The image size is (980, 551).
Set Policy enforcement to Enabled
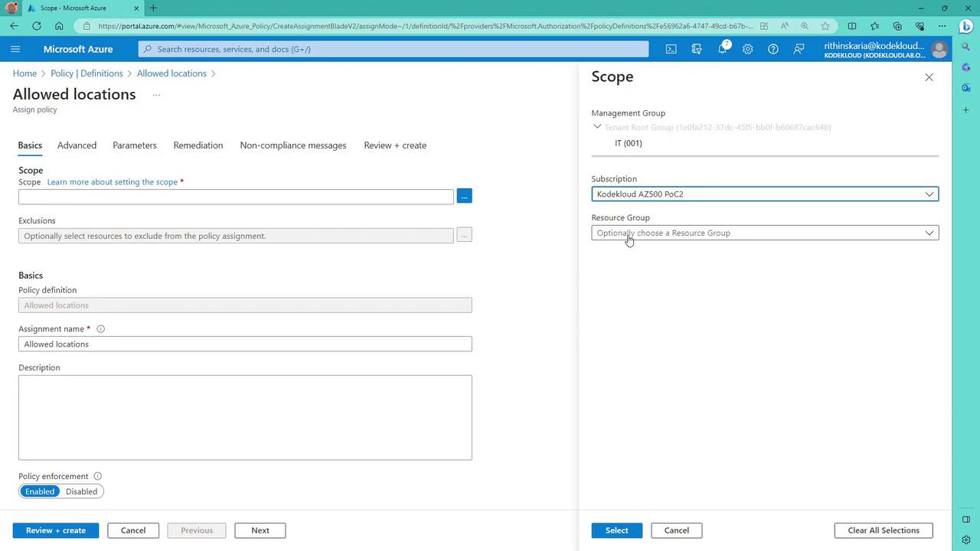click(x=40, y=491)
